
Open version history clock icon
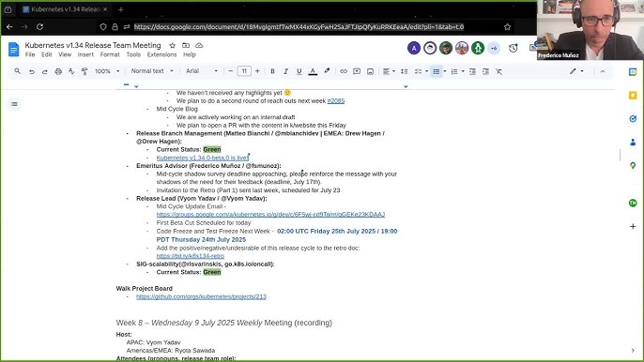[x=513, y=49]
